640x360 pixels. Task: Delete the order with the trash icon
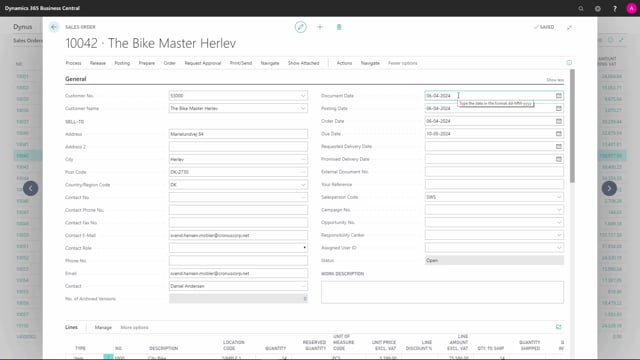coord(339,27)
